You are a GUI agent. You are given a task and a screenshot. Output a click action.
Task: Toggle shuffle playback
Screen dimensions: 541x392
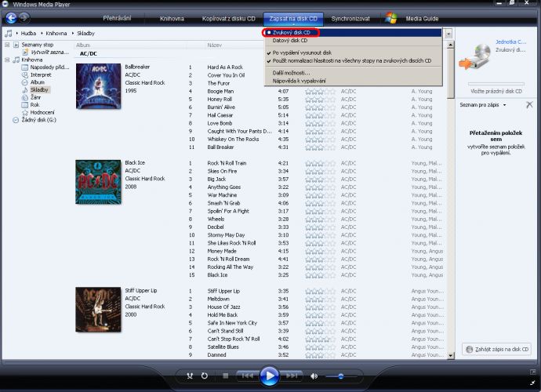[x=190, y=376]
